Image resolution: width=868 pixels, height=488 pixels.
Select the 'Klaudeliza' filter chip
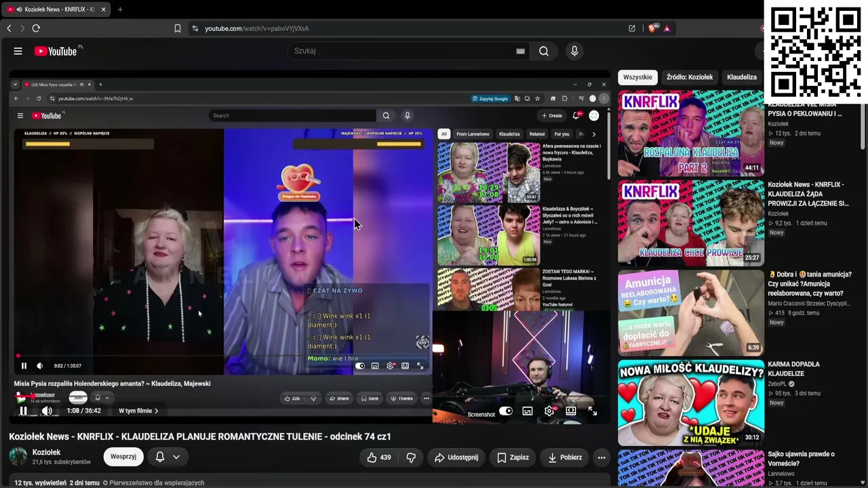[x=742, y=77]
